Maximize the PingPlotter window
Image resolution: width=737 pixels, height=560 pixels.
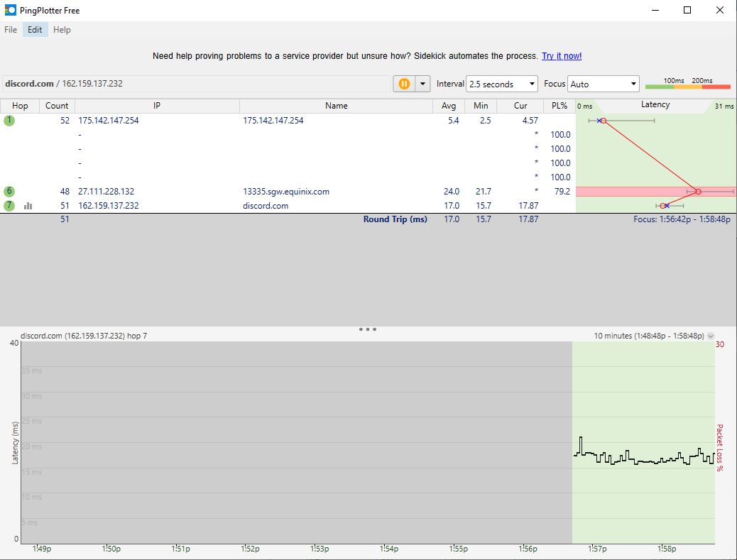[x=687, y=10]
